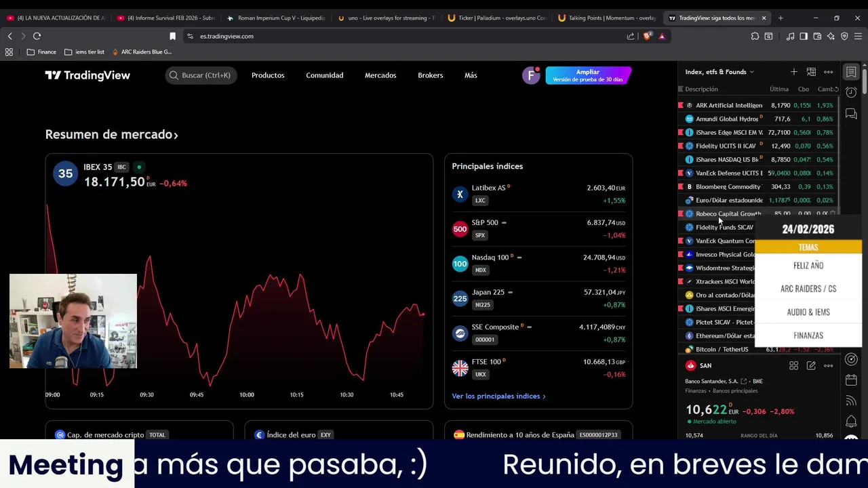Open the Brave music playlist icon
The height and width of the screenshot is (488, 868).
(789, 36)
